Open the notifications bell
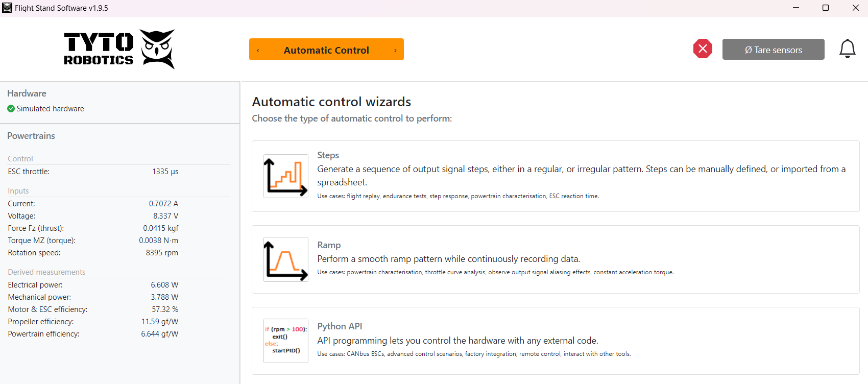 click(847, 49)
